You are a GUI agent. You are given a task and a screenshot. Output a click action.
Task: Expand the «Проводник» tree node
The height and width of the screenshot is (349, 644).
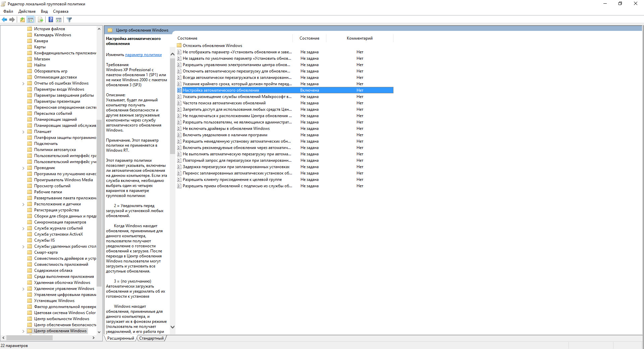tap(23, 168)
